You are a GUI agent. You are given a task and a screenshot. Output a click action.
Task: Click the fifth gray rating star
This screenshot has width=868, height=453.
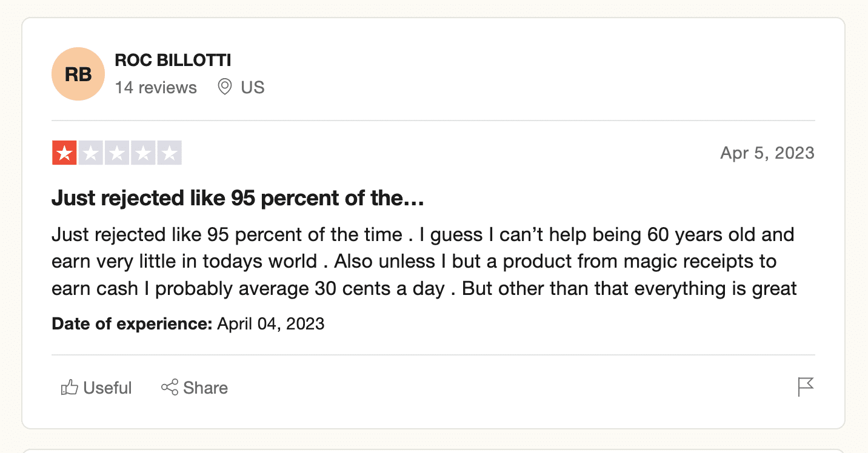[x=169, y=153]
